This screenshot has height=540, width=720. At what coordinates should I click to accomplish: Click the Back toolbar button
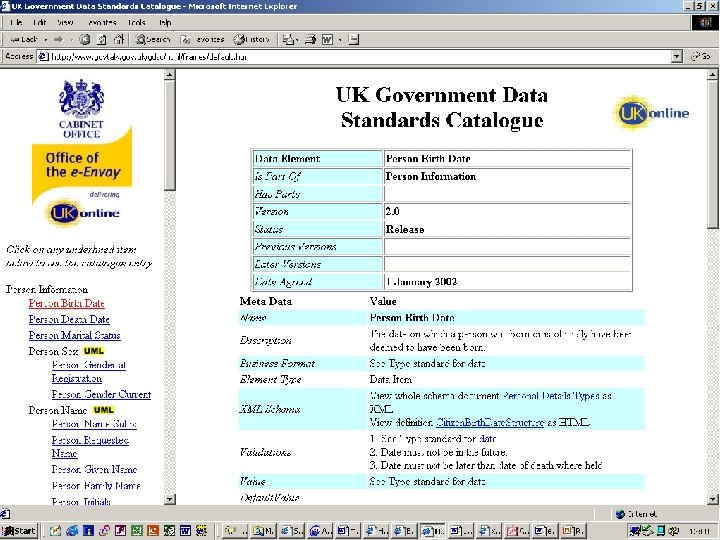(x=23, y=39)
